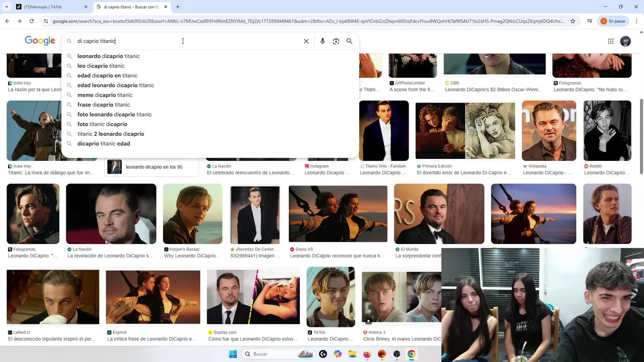
Task: Choose suggestion edad leonardo dicaprio titanic
Action: point(116,85)
